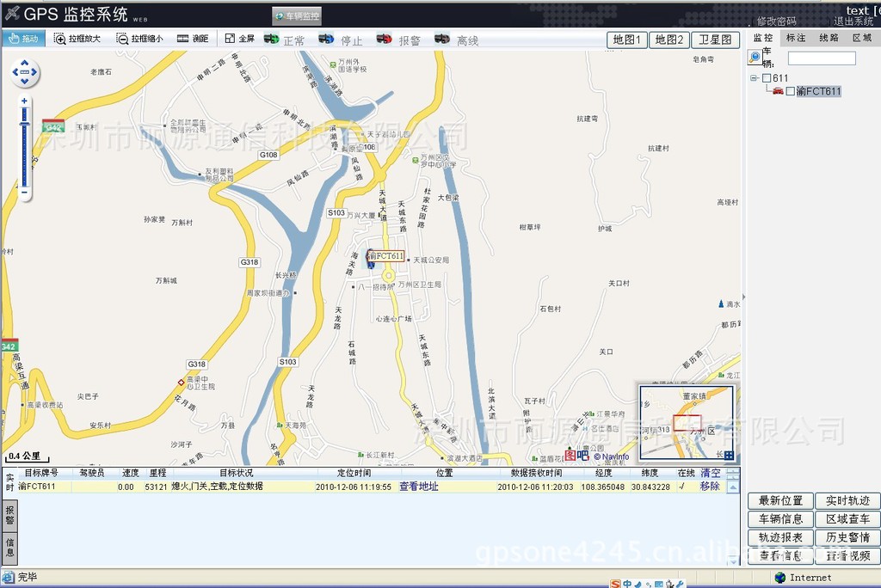
Task: Click the 车辆 search input field
Action: click(x=822, y=58)
